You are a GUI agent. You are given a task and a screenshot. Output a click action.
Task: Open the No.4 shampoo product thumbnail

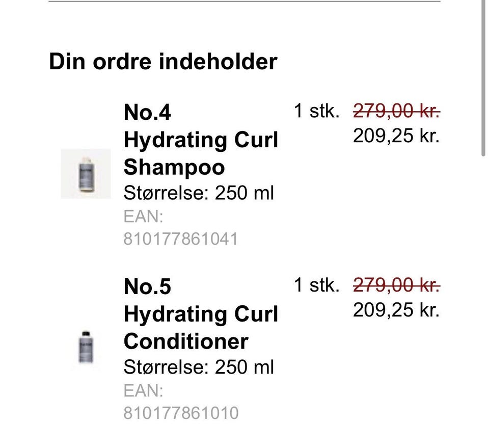[86, 173]
